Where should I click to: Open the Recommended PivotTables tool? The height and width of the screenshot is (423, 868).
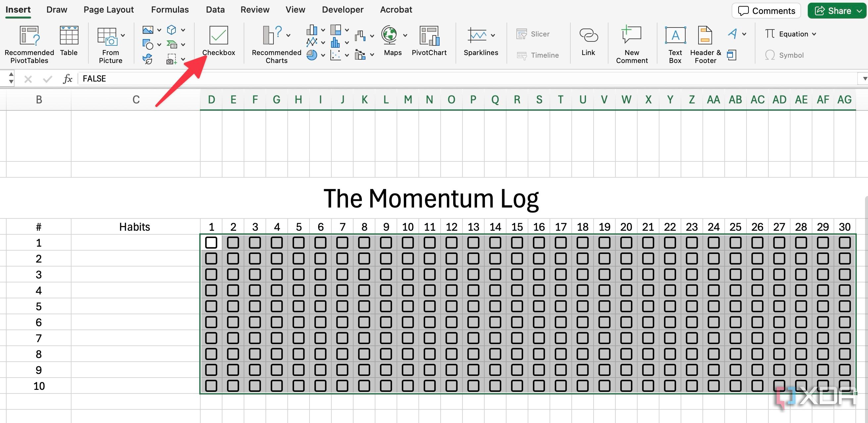coord(29,43)
